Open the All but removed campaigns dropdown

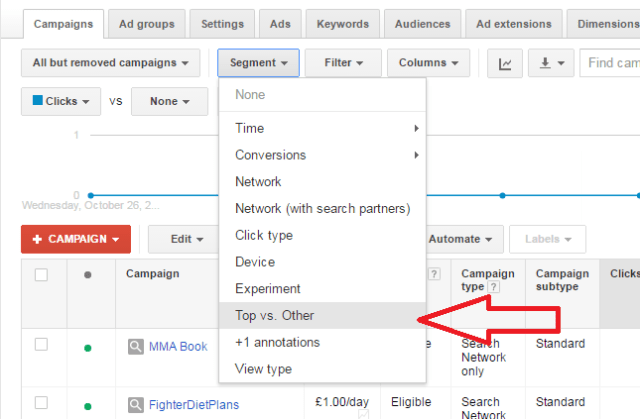[x=110, y=63]
